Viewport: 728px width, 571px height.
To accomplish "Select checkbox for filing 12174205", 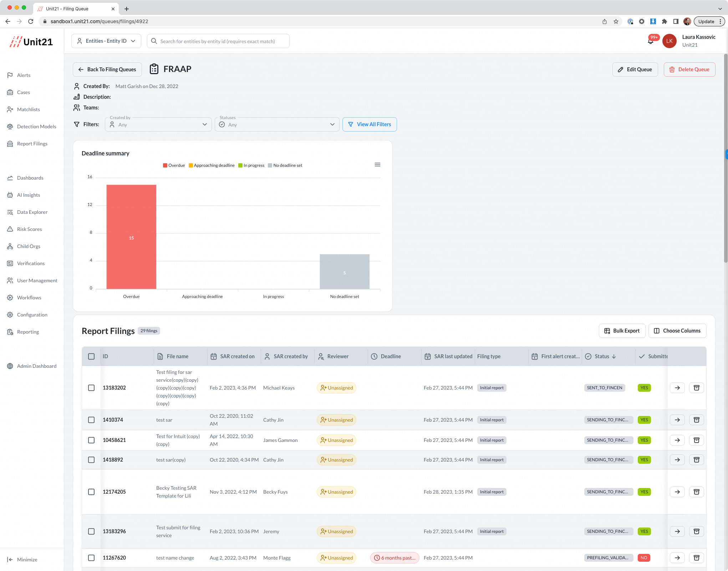I will click(x=91, y=492).
